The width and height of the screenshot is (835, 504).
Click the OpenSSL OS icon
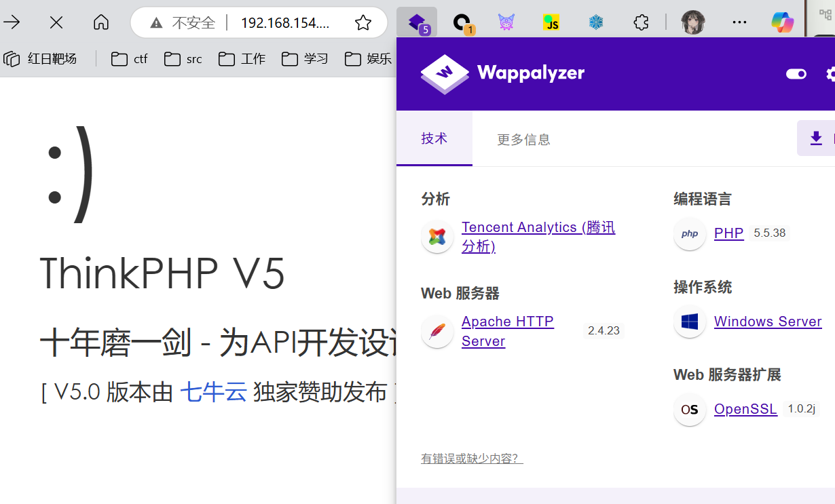point(690,410)
